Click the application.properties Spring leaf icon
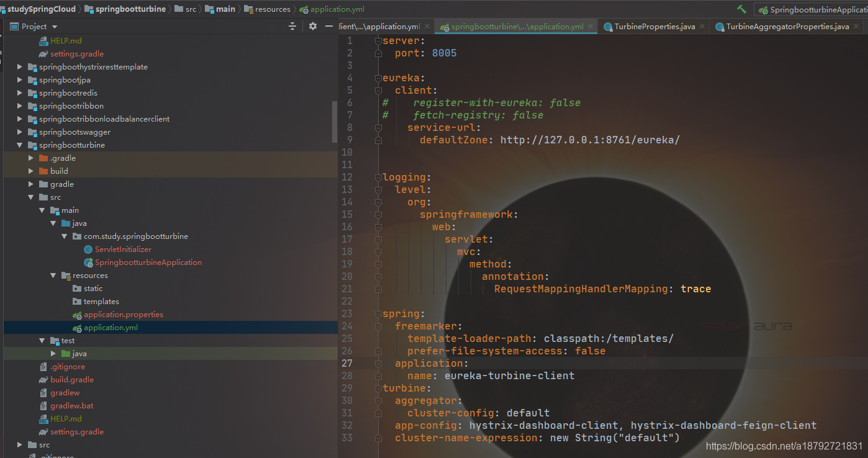 77,315
